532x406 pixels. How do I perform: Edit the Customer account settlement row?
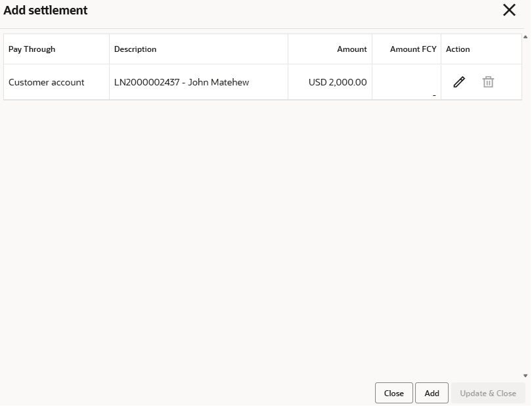[x=459, y=82]
